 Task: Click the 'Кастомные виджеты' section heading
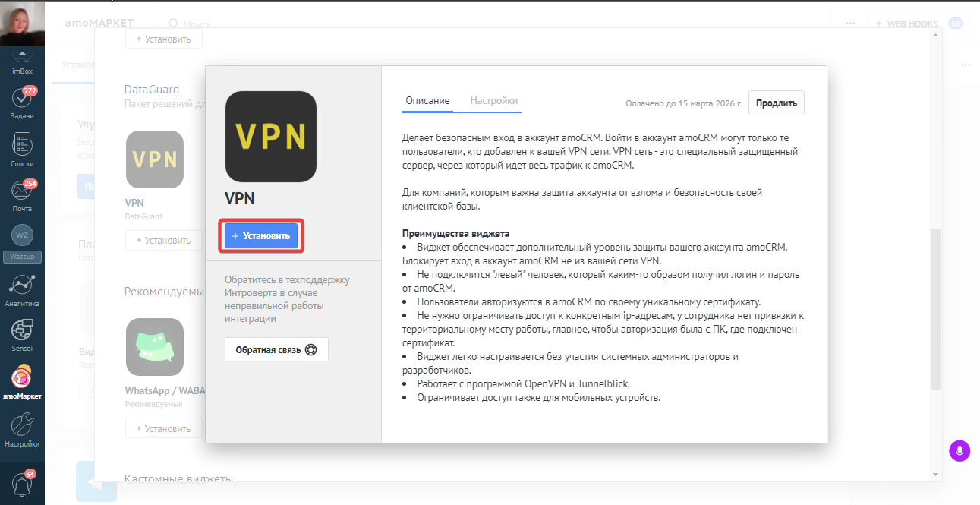pos(178,479)
